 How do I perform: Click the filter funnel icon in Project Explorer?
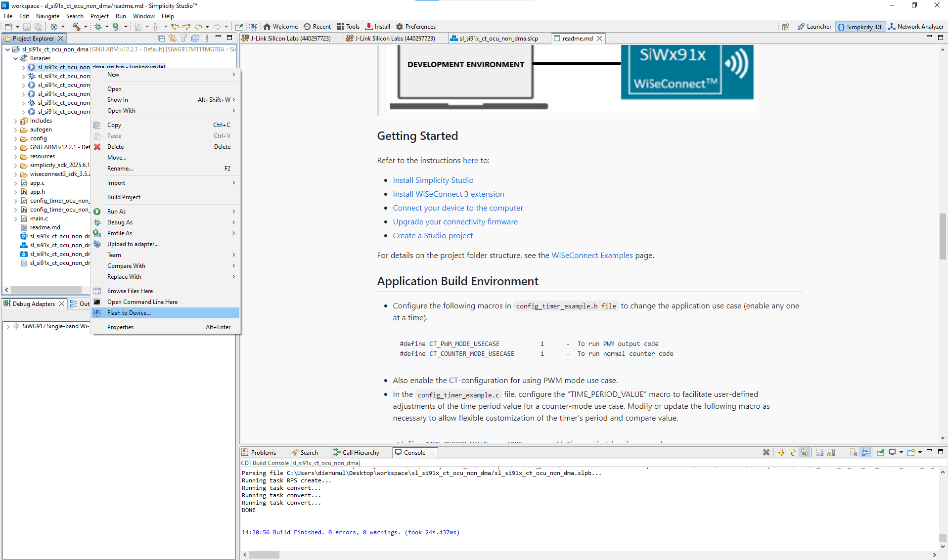point(184,38)
